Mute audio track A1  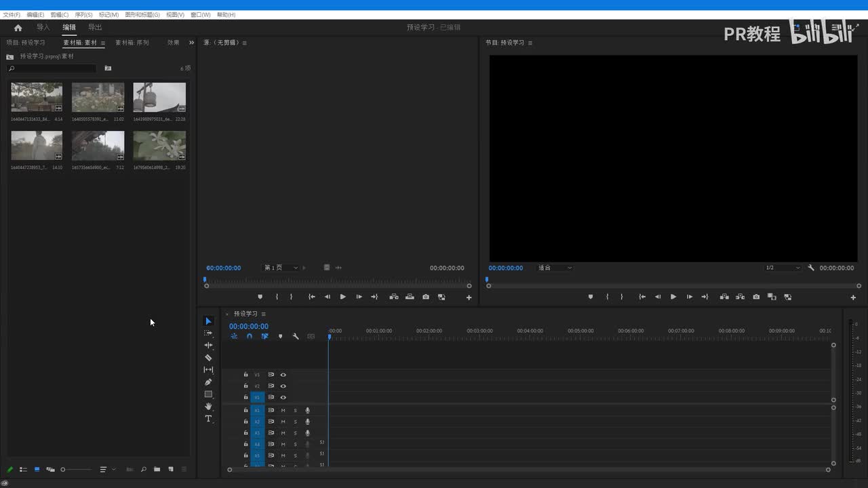click(283, 411)
